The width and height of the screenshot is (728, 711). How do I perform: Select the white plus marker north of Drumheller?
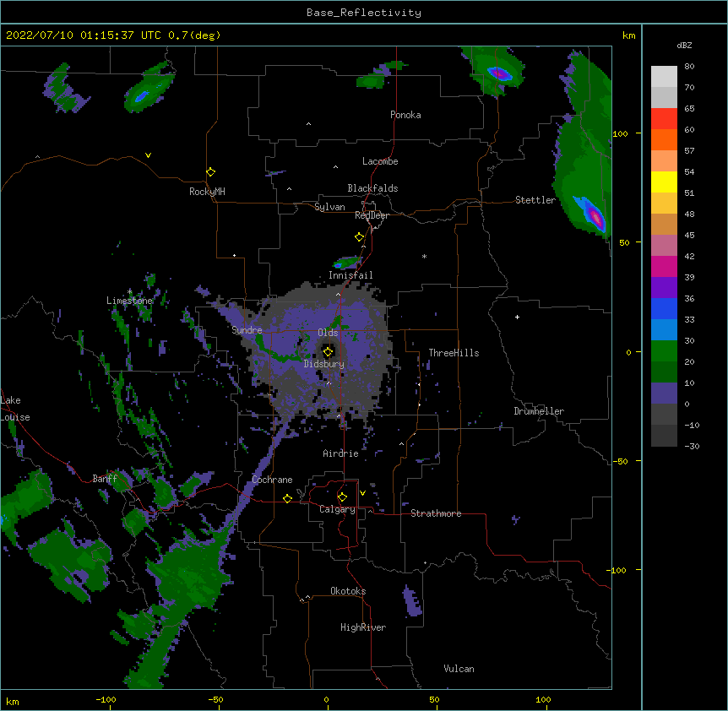[517, 317]
